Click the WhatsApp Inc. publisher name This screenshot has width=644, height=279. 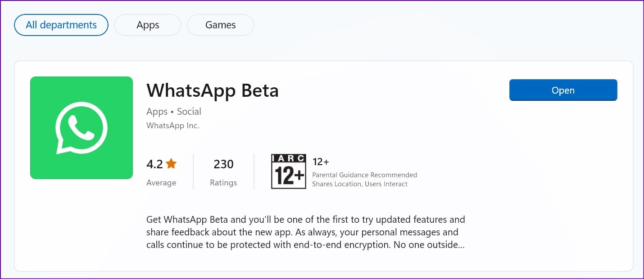tap(173, 126)
